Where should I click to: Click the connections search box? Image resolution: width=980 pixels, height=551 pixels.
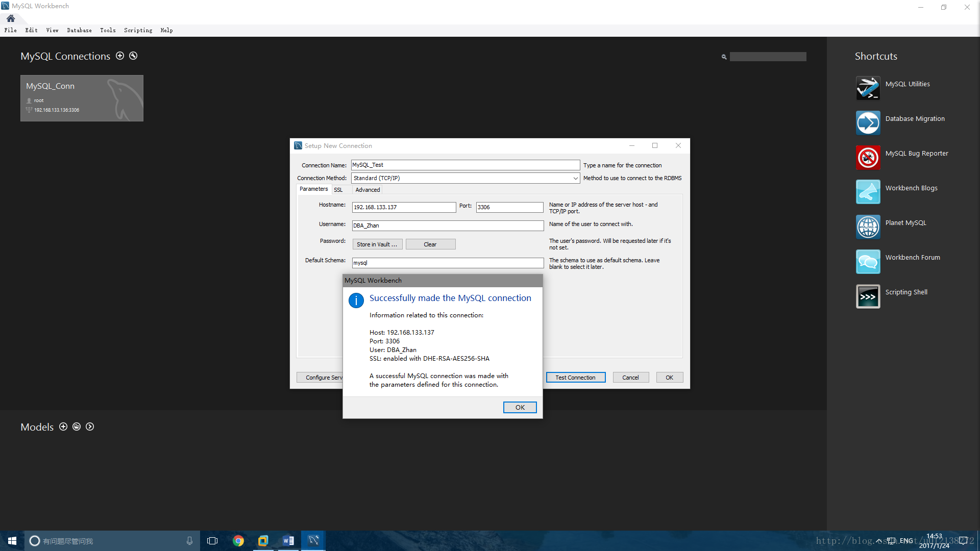point(768,57)
